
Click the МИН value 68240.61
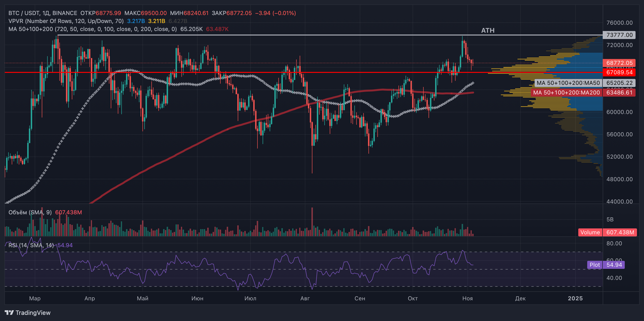pyautogui.click(x=196, y=13)
